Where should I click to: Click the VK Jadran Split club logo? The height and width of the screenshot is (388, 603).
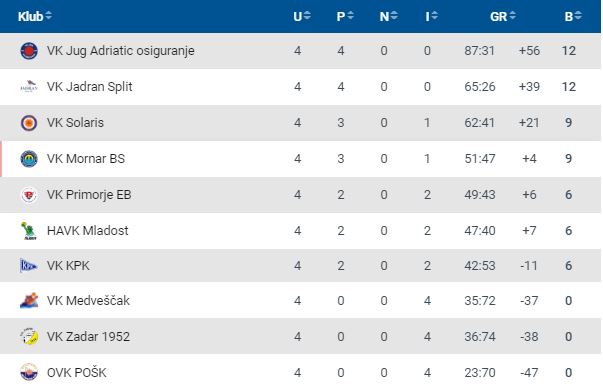tap(29, 87)
